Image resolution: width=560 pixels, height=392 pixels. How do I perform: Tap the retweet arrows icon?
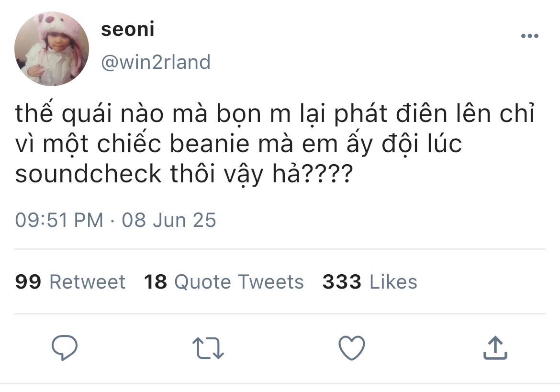point(208,348)
